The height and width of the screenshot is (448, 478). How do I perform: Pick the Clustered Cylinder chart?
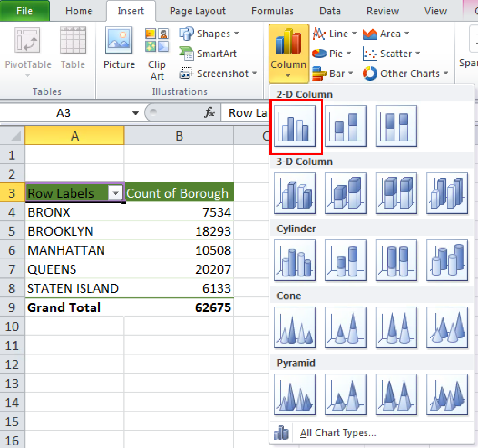click(x=295, y=260)
